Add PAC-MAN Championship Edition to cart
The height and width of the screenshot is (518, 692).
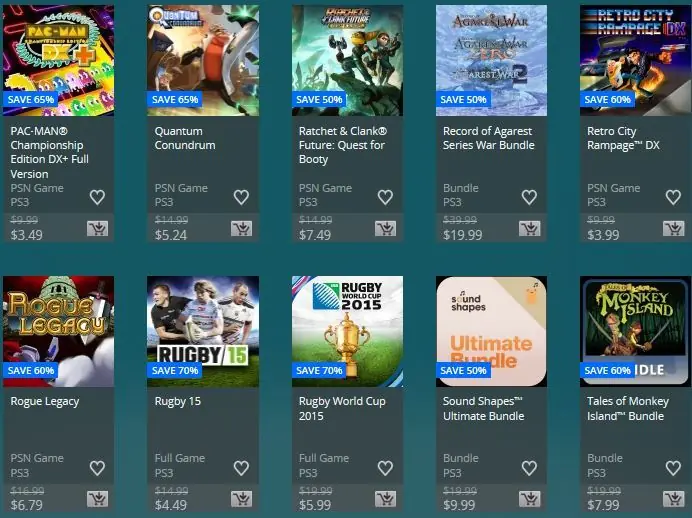point(98,228)
